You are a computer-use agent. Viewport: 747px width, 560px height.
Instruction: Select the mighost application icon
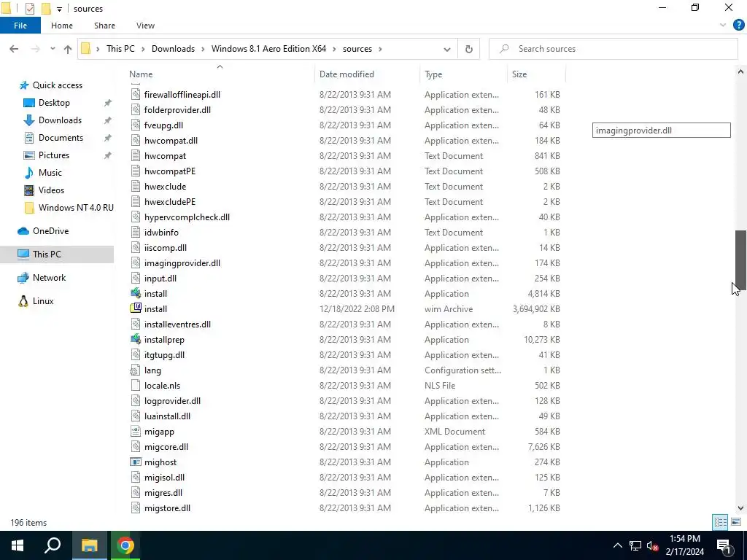[135, 462]
